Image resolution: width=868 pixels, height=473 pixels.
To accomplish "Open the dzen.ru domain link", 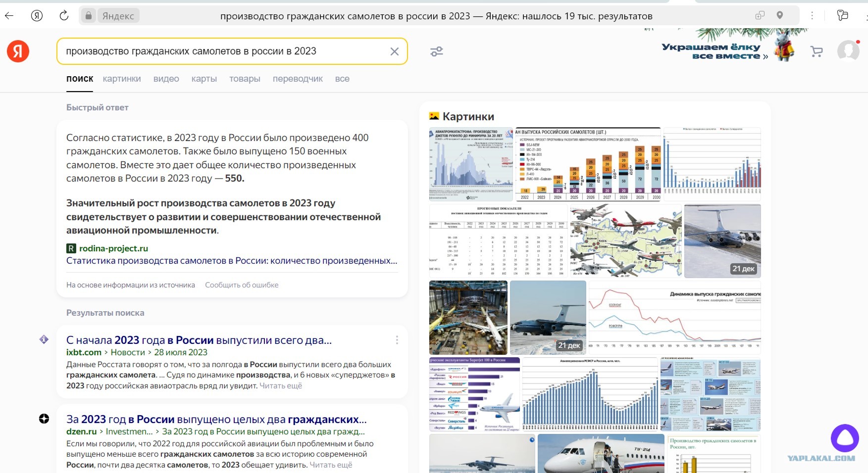I will pos(81,431).
